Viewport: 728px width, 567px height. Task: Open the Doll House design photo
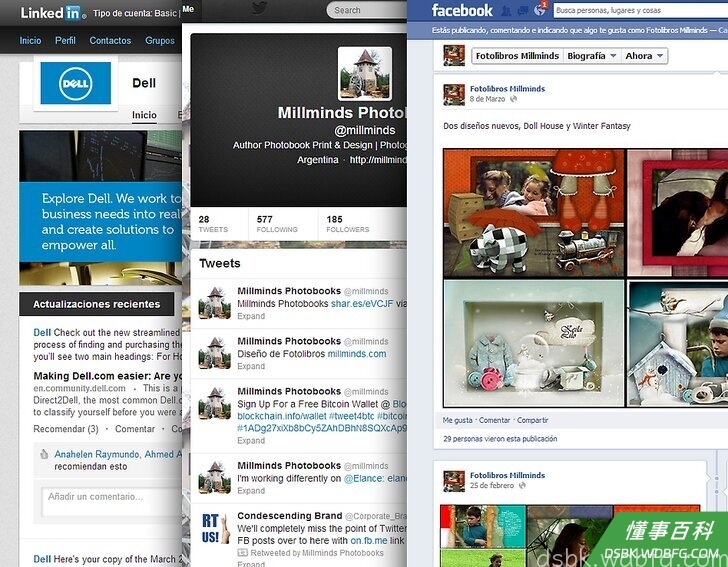[534, 213]
